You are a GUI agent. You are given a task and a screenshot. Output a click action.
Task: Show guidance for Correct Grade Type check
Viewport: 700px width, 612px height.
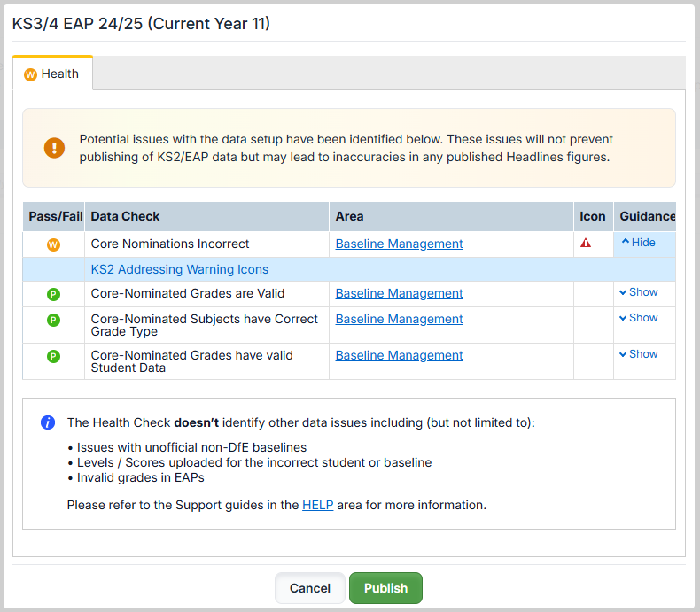[x=638, y=318]
